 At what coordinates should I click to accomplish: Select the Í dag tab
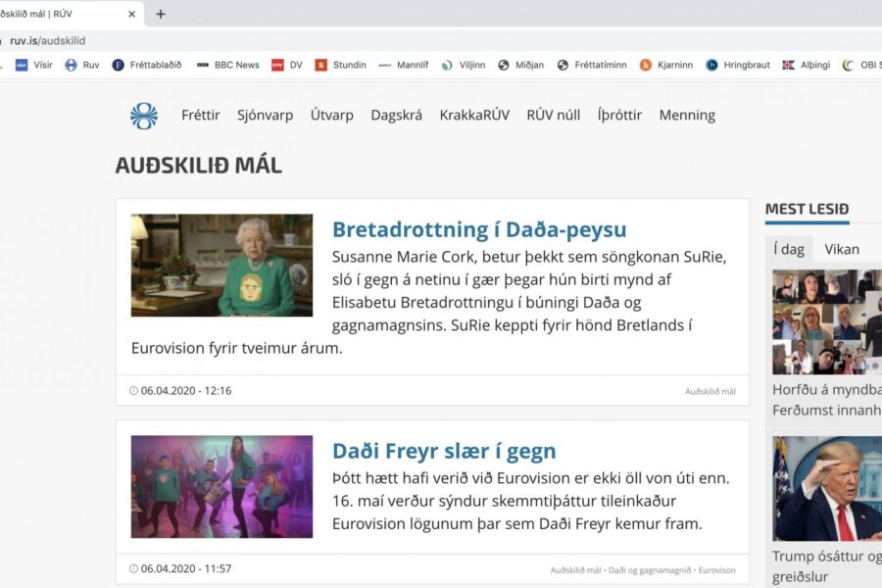[789, 249]
